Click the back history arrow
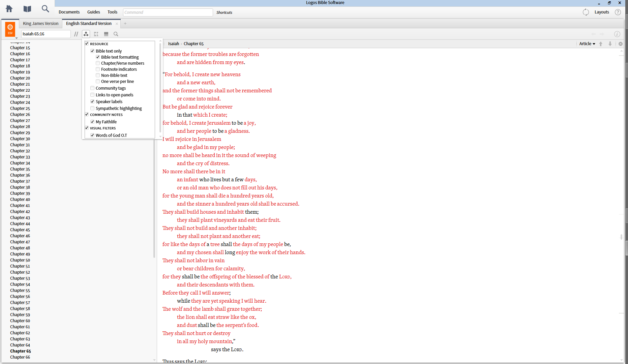Viewport: 628px width, 364px height. (593, 34)
